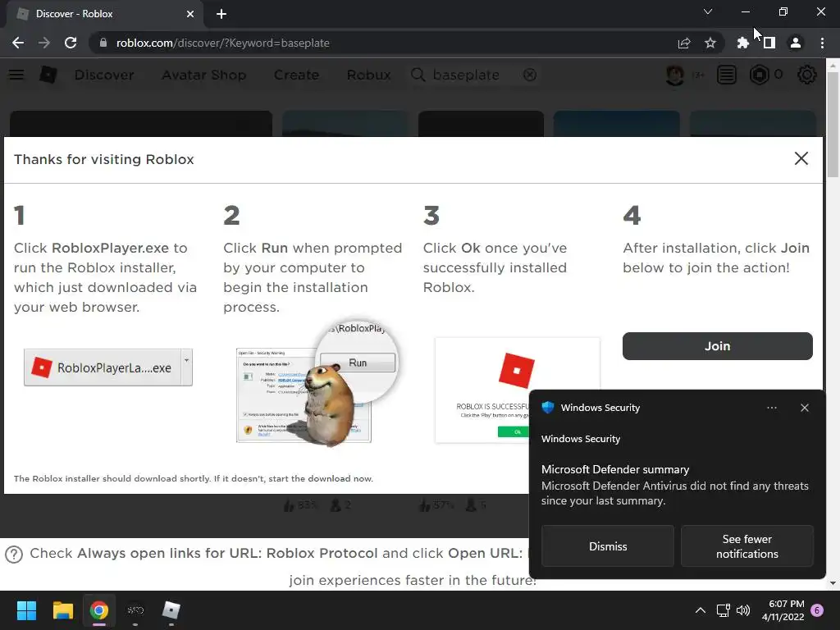The height and width of the screenshot is (630, 840).
Task: Share this page via share icon
Action: (684, 43)
